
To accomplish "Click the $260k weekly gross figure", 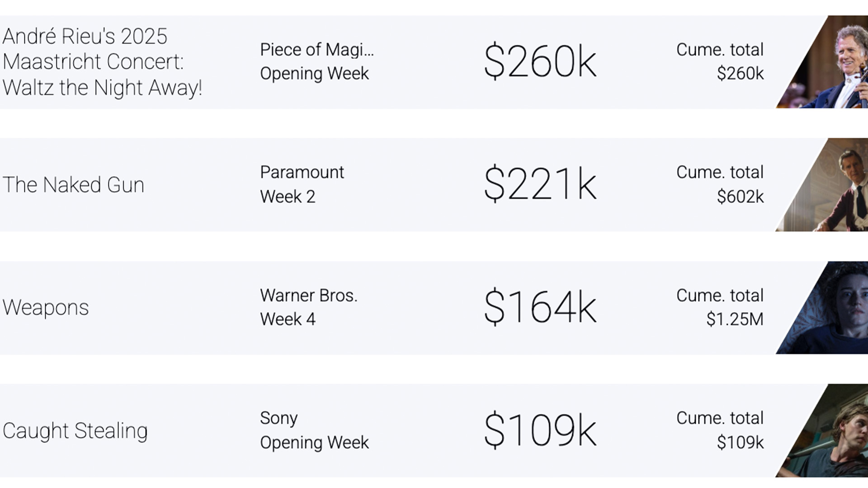I will pos(540,61).
